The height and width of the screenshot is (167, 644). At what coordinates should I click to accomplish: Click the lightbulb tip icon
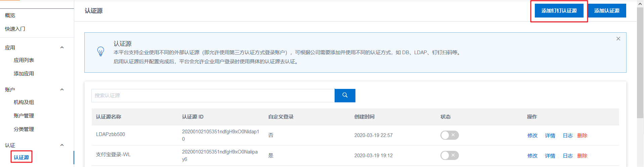100,52
